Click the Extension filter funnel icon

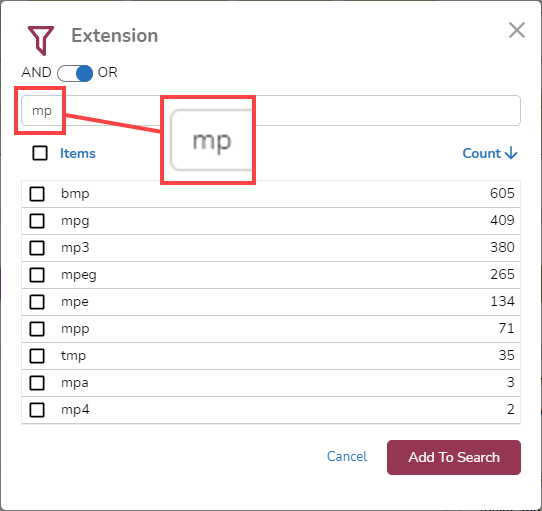pyautogui.click(x=41, y=40)
